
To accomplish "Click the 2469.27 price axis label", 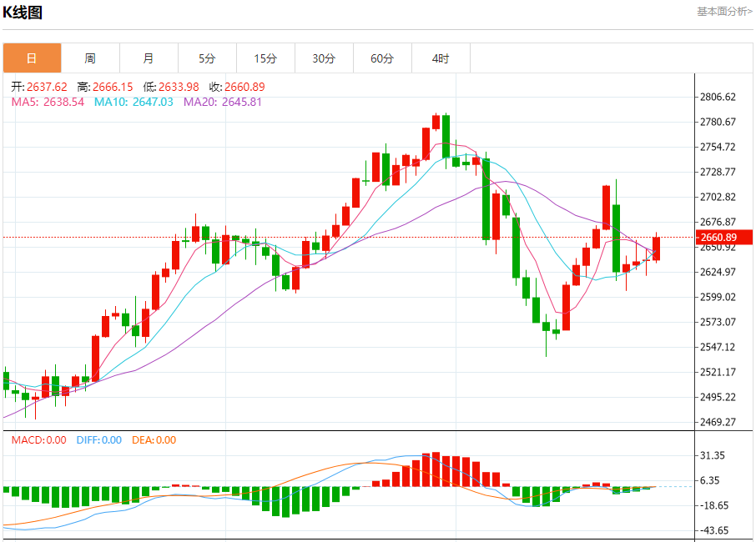I will [718, 422].
